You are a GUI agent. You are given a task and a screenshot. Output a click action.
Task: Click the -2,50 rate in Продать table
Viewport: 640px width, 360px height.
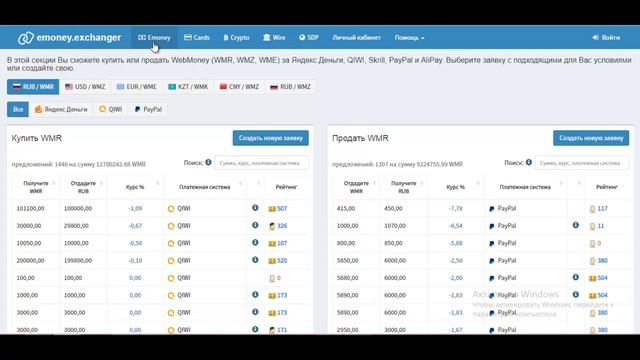click(456, 260)
